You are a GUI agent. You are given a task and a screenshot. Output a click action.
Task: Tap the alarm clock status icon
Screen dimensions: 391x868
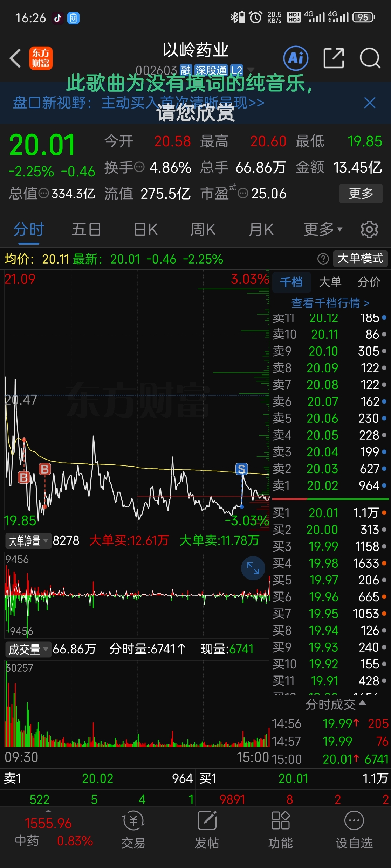(x=255, y=17)
